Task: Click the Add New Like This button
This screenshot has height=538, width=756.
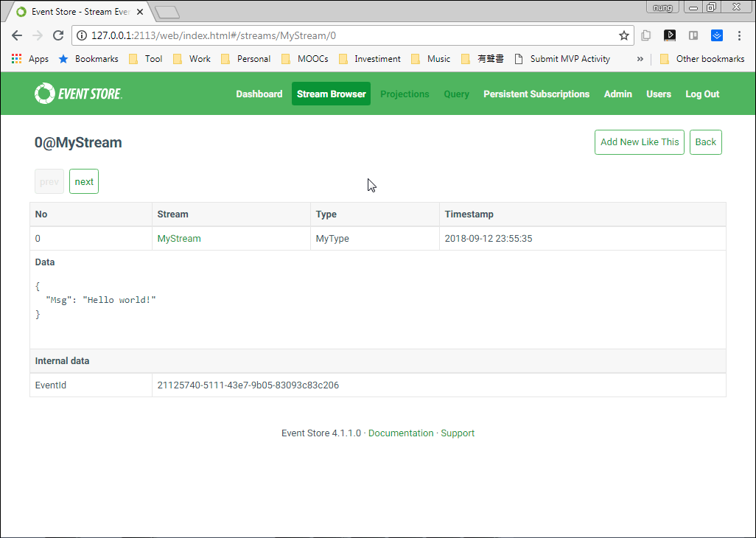Action: (x=640, y=142)
